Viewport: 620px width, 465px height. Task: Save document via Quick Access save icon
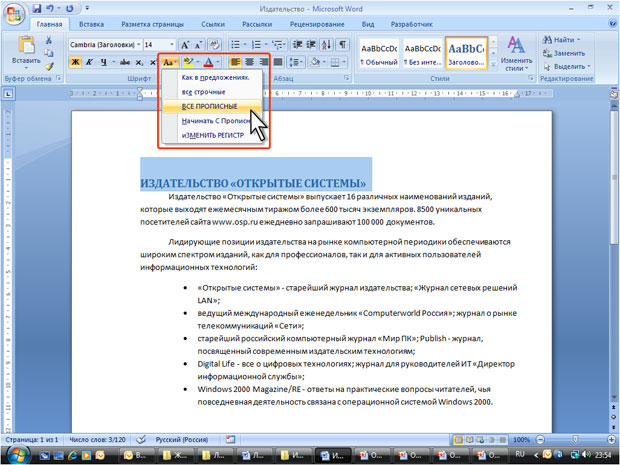[37, 8]
